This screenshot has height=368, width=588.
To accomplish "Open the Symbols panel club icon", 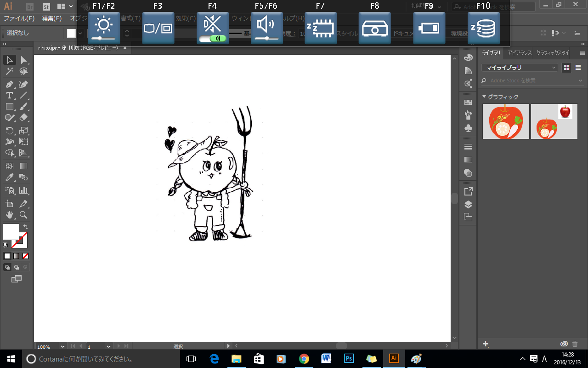I will pyautogui.click(x=468, y=128).
